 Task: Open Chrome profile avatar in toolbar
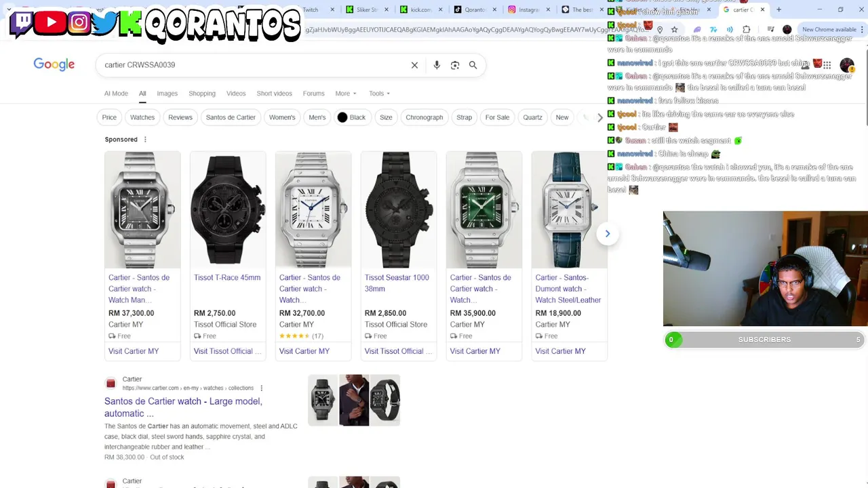pyautogui.click(x=787, y=29)
